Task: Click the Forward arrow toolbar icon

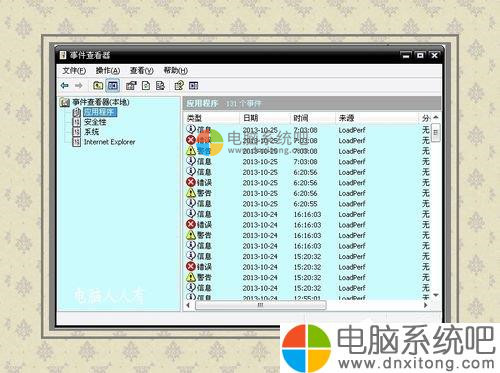Action: pos(79,86)
